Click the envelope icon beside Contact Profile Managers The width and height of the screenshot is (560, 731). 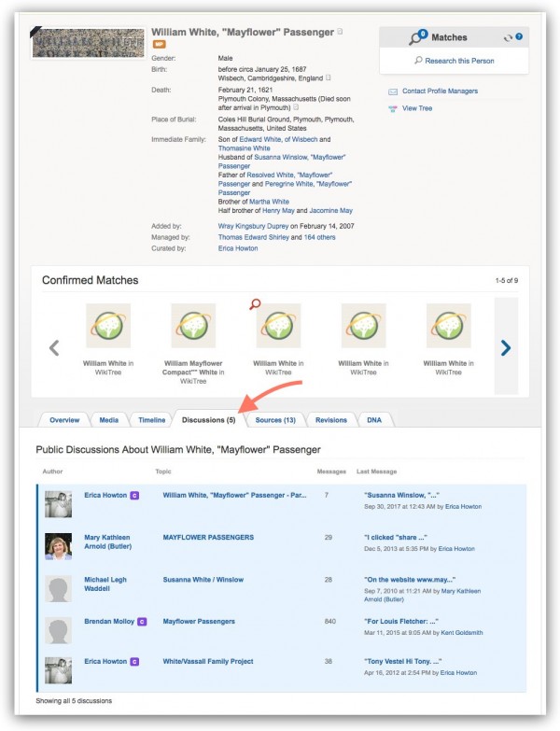point(393,91)
